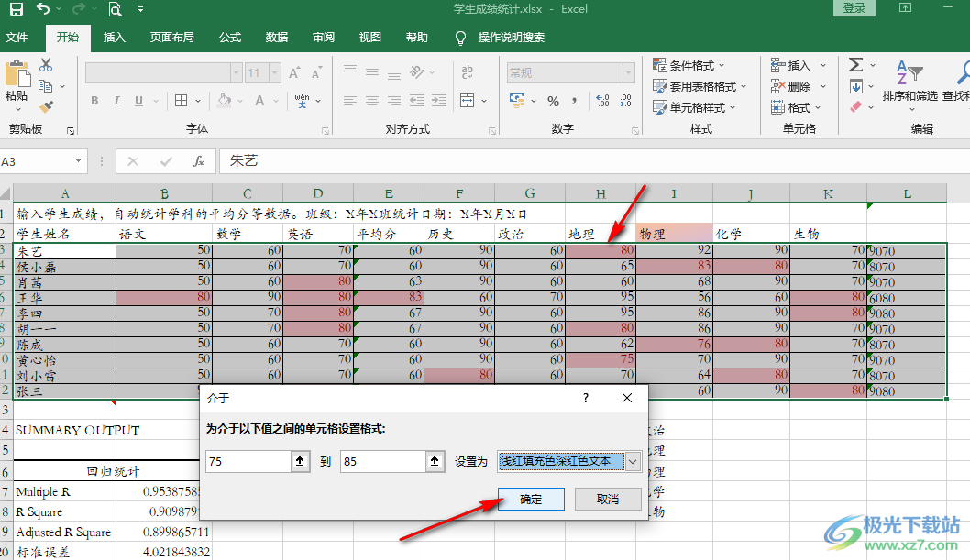This screenshot has height=560, width=970.
Task: Click the lower bound field containing 75
Action: (248, 461)
